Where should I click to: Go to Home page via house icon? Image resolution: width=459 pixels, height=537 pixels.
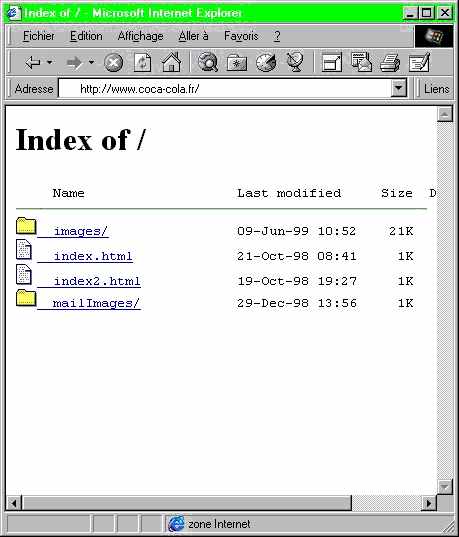[x=171, y=62]
